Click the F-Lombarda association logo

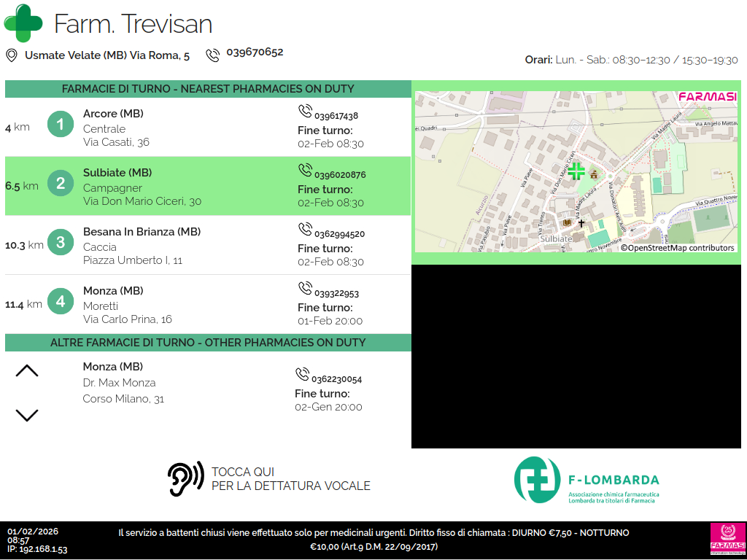[x=587, y=480]
